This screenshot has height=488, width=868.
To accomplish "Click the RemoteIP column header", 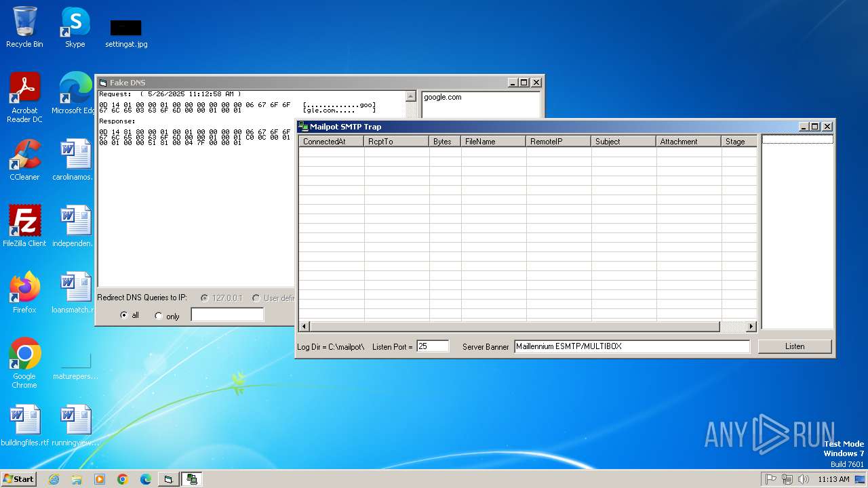I will 559,141.
